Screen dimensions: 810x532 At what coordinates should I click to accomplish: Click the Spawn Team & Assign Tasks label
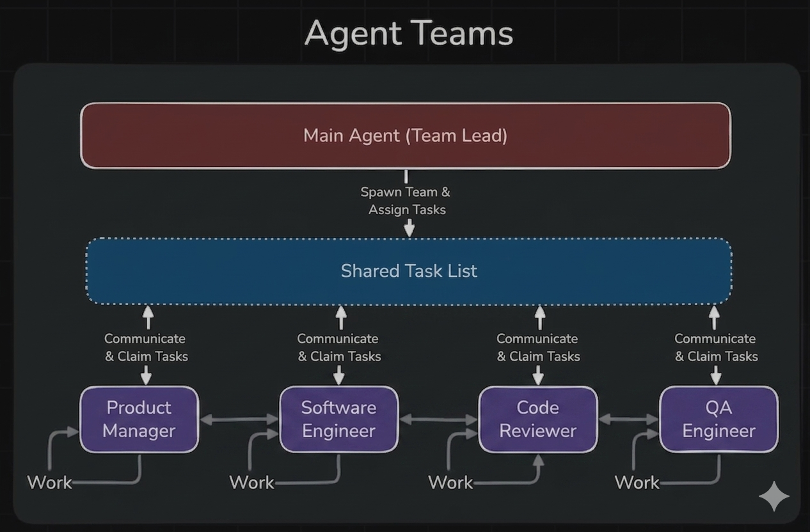406,201
